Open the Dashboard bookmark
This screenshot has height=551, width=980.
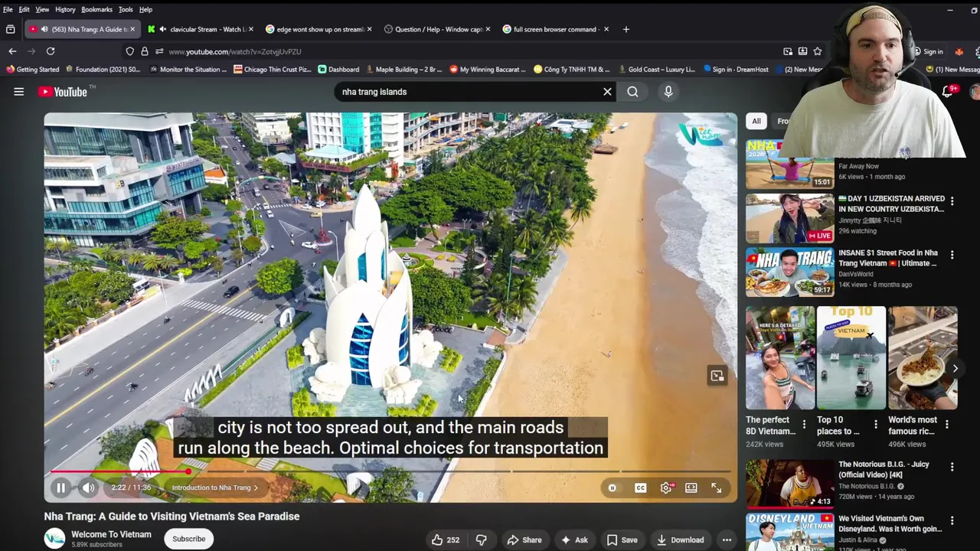pos(338,70)
